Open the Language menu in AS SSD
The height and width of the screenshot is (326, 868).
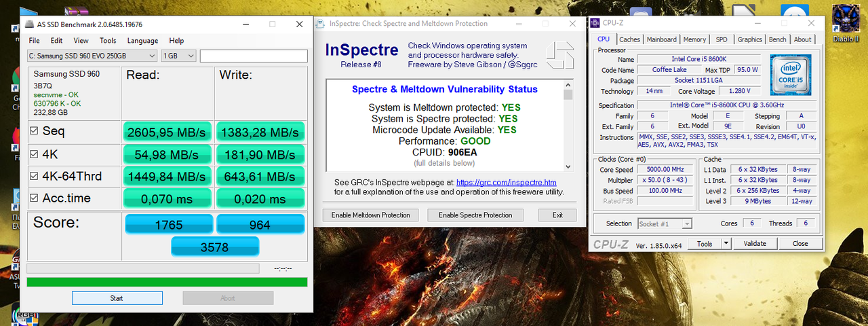coord(142,41)
